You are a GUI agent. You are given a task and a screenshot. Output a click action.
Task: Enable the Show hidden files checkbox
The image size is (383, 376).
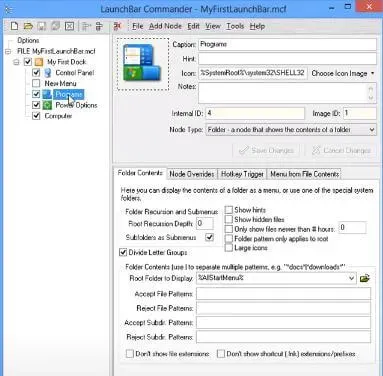(x=229, y=219)
